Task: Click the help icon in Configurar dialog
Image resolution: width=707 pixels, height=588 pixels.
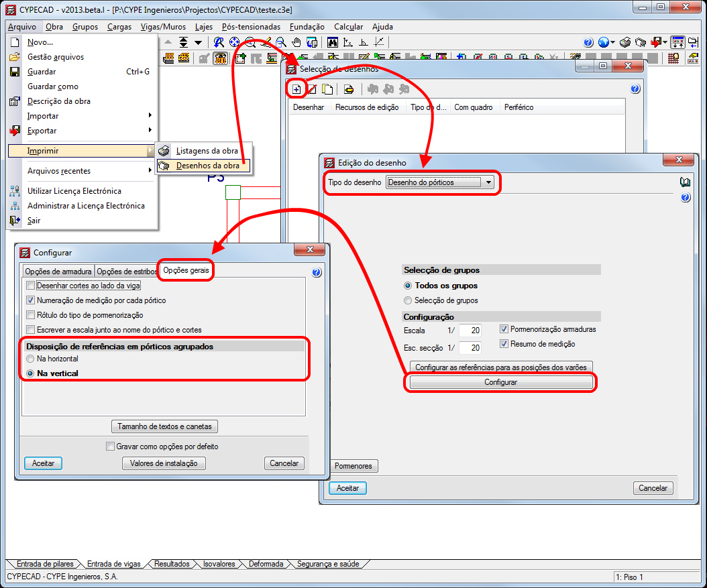Action: coord(317,272)
